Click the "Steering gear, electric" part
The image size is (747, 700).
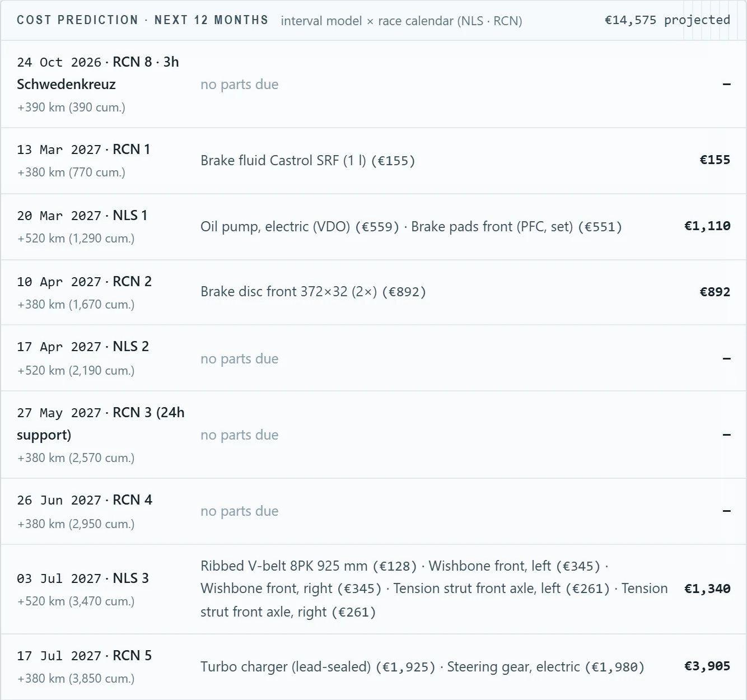pyautogui.click(x=513, y=667)
